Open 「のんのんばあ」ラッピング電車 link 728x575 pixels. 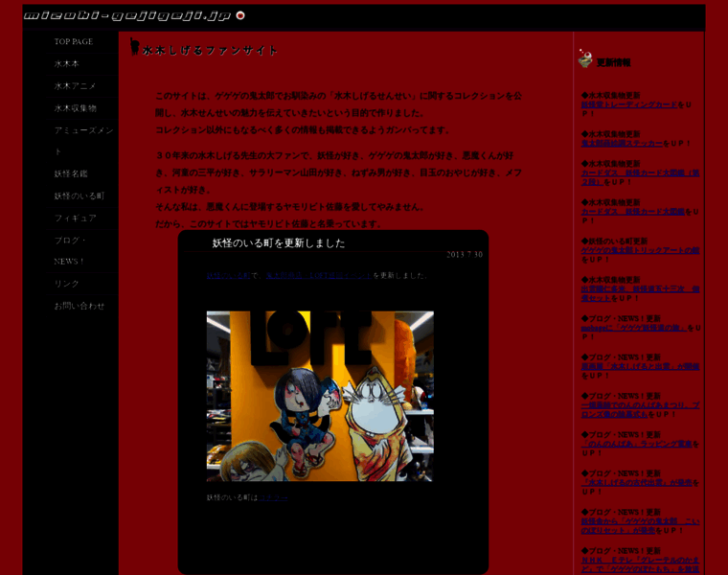coord(637,444)
